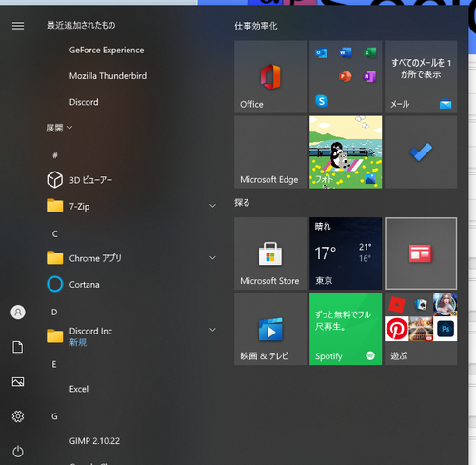Open OneNote icon in Office group tile
The image size is (476, 465).
tap(369, 76)
